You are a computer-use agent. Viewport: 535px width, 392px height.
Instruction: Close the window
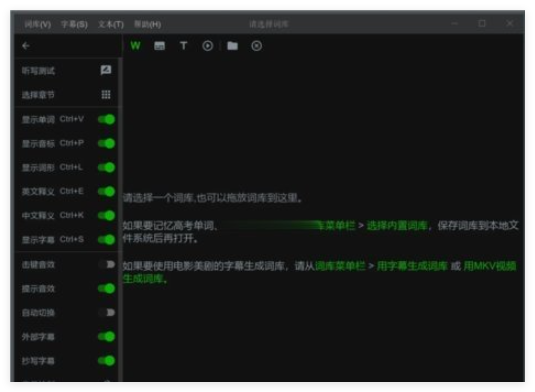tap(509, 24)
